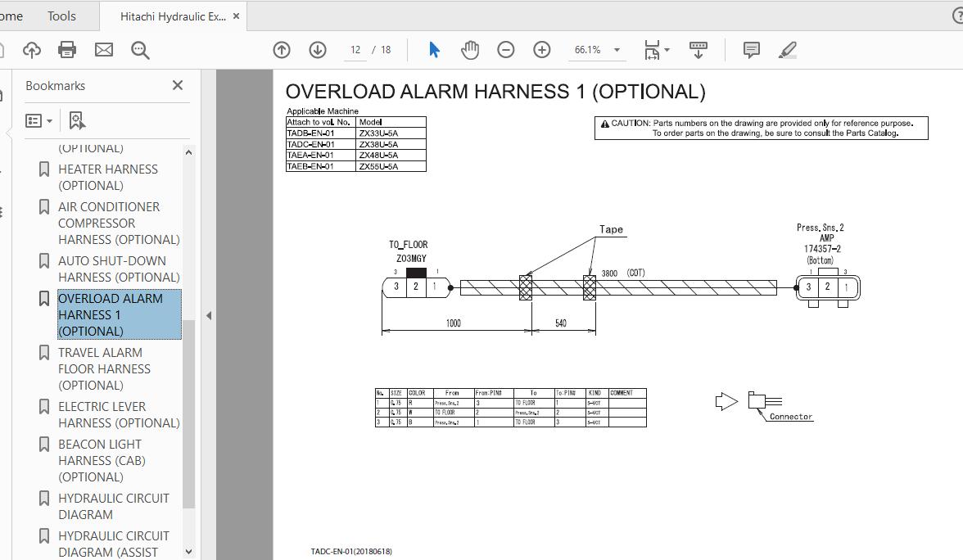This screenshot has width=963, height=560.
Task: Activate the Hand pan tool
Action: [470, 50]
